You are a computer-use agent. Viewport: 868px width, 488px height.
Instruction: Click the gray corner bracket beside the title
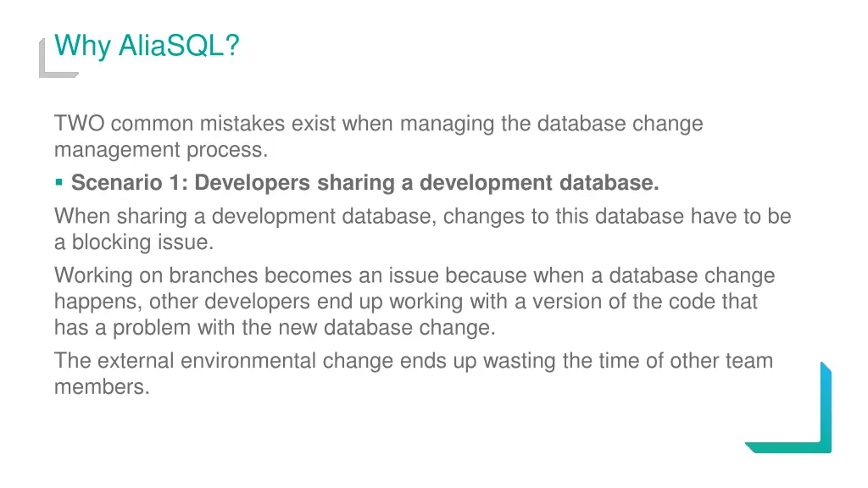click(x=58, y=58)
